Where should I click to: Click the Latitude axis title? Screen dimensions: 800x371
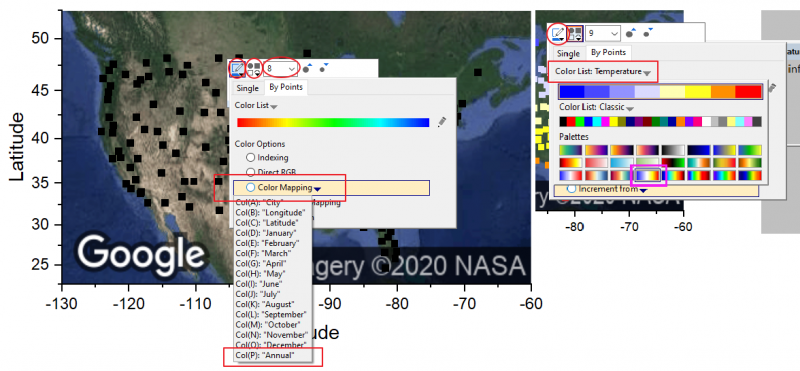click(17, 146)
